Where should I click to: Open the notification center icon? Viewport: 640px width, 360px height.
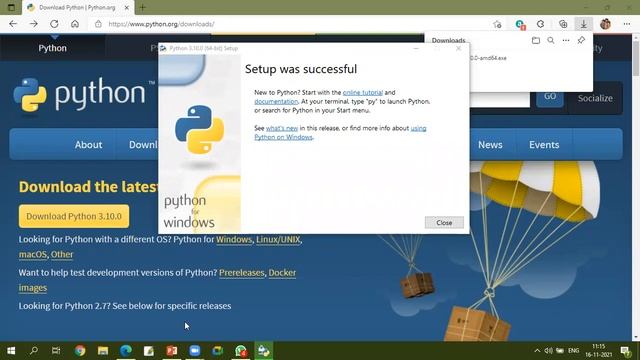point(625,351)
